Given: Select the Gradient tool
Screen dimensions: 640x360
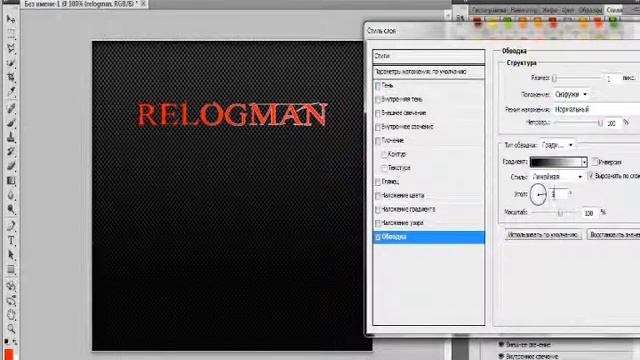Looking at the screenshot, I should coord(11,180).
